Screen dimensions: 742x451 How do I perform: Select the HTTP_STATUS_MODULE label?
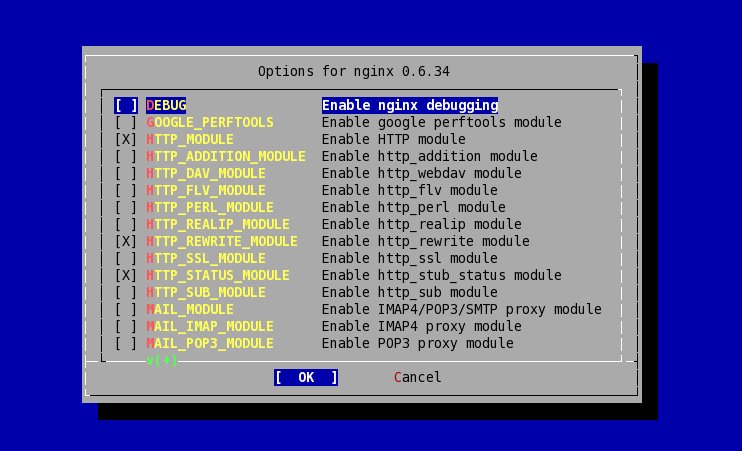[218, 275]
